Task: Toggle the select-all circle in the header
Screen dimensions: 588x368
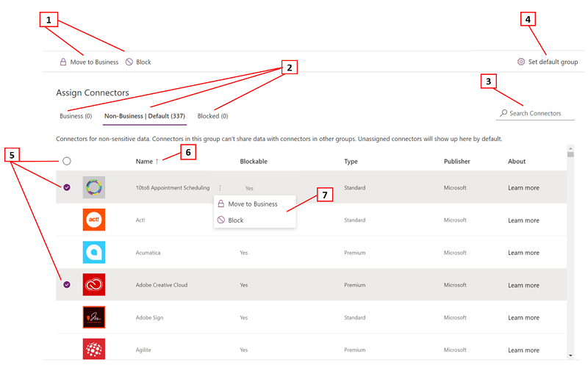Action: pos(67,161)
